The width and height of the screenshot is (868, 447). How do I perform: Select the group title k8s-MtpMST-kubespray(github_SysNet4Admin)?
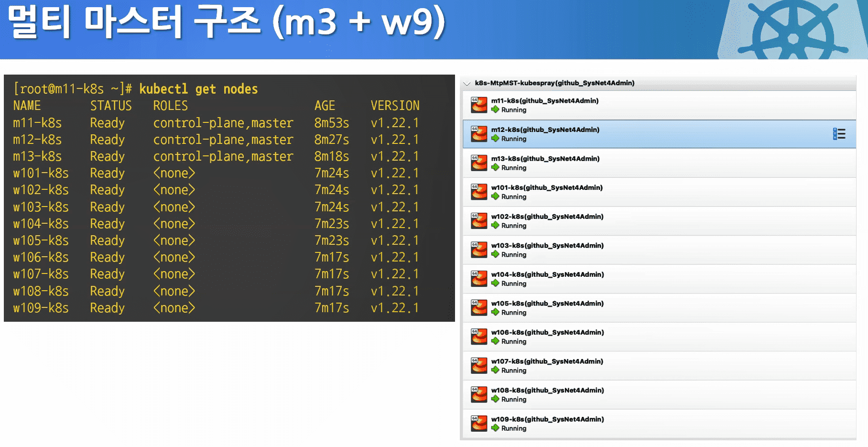click(554, 83)
